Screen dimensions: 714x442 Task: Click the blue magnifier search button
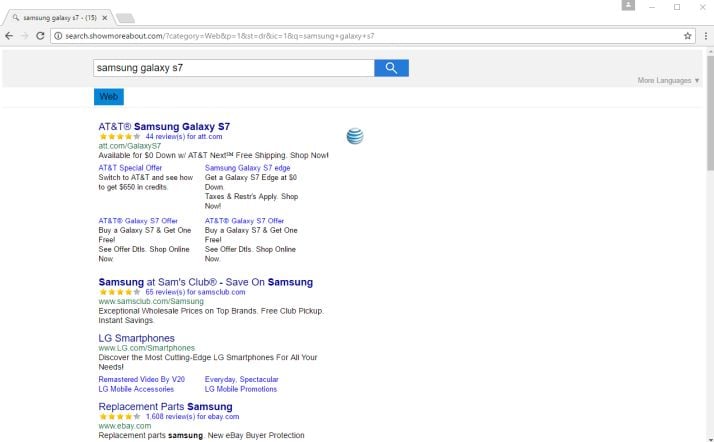click(x=391, y=68)
